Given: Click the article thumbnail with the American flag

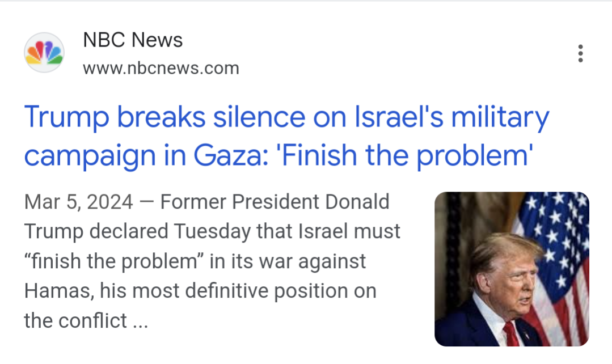Looking at the screenshot, I should point(512,269).
